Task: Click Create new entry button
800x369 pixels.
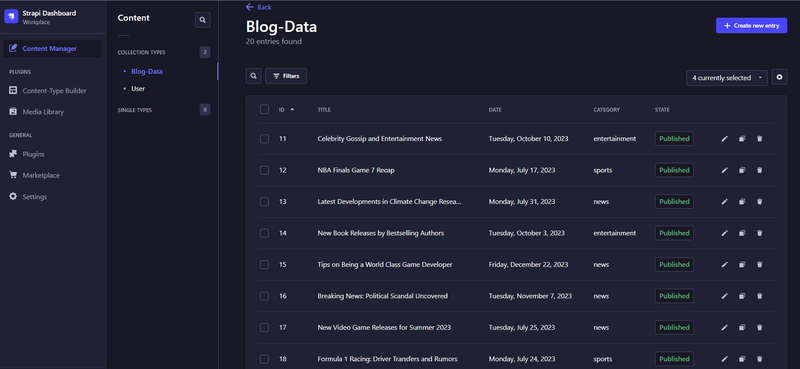Action: click(x=751, y=26)
